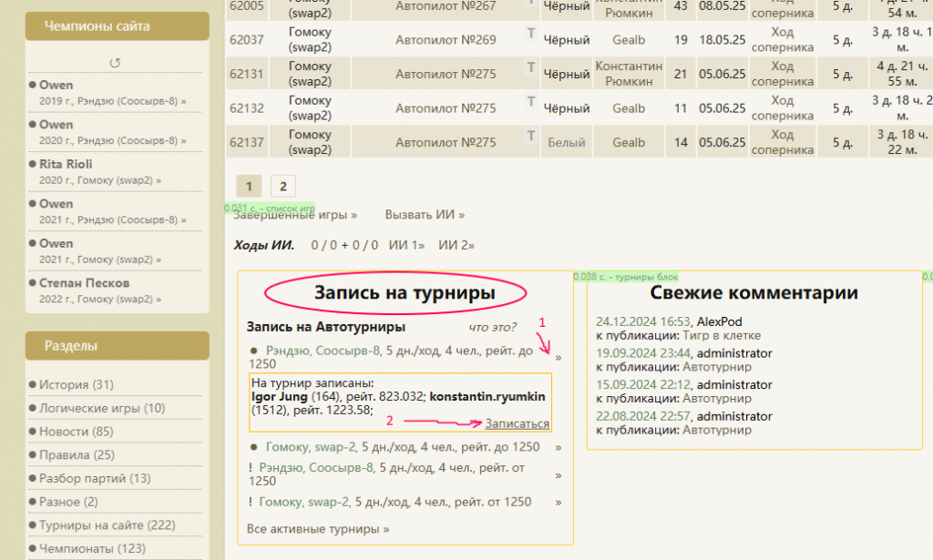Click Вызвать ИИ link

click(425, 215)
